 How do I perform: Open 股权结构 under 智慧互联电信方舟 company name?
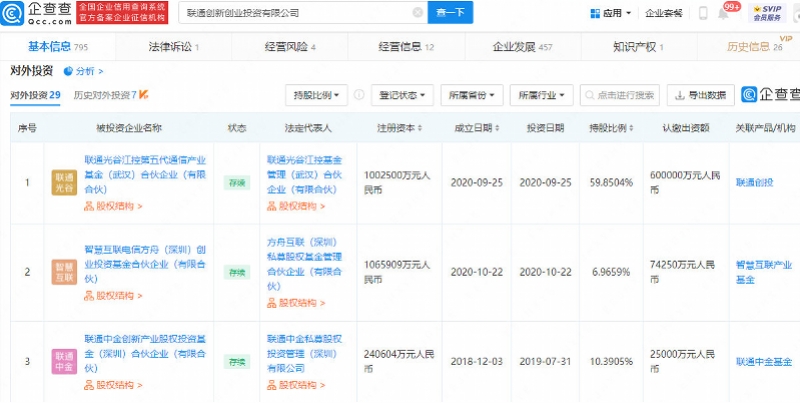tap(113, 296)
